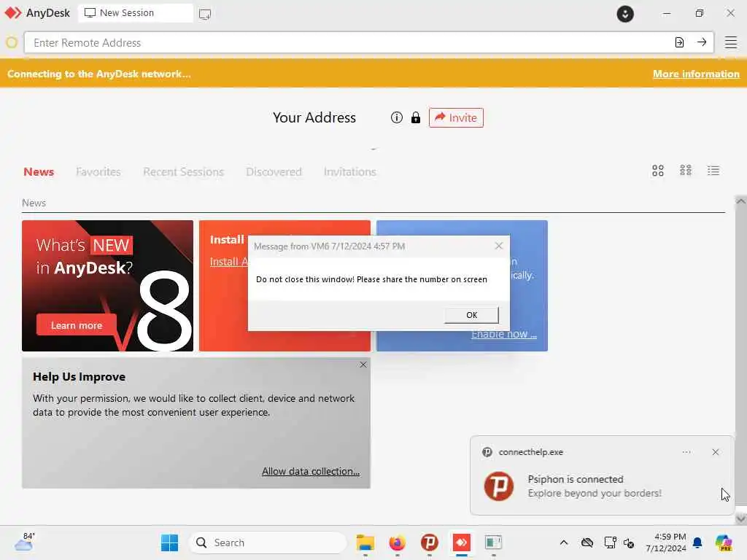Click the Learn more button
This screenshot has width=747, height=560.
point(76,325)
